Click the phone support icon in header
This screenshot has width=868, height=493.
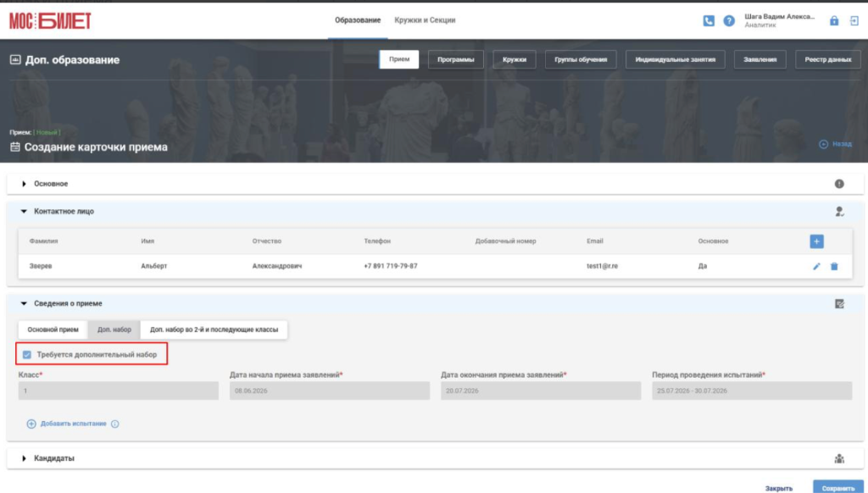[x=709, y=21]
